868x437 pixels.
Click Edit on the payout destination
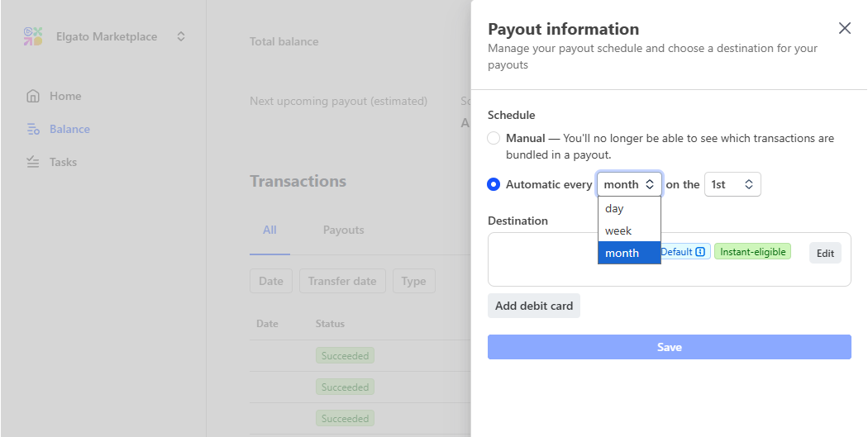point(825,253)
